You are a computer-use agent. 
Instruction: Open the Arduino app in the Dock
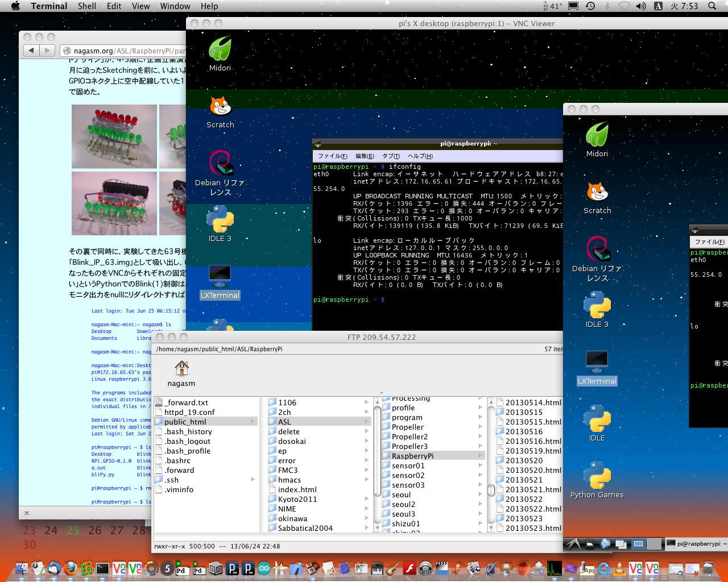point(264,568)
